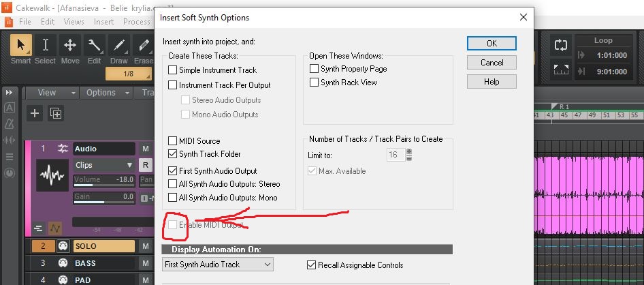Enable Simple Instrument Track checkbox
Screen dimensions: 644x285
(x=173, y=70)
